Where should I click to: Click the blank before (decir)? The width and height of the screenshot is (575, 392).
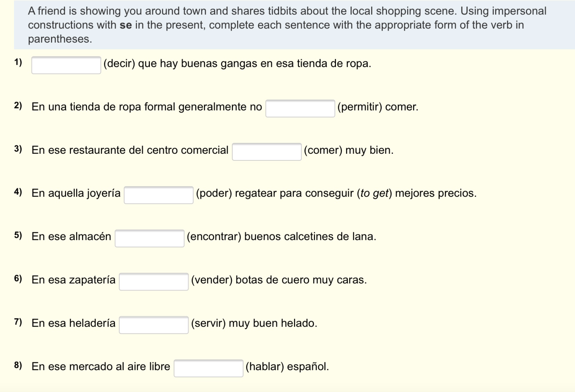point(66,65)
